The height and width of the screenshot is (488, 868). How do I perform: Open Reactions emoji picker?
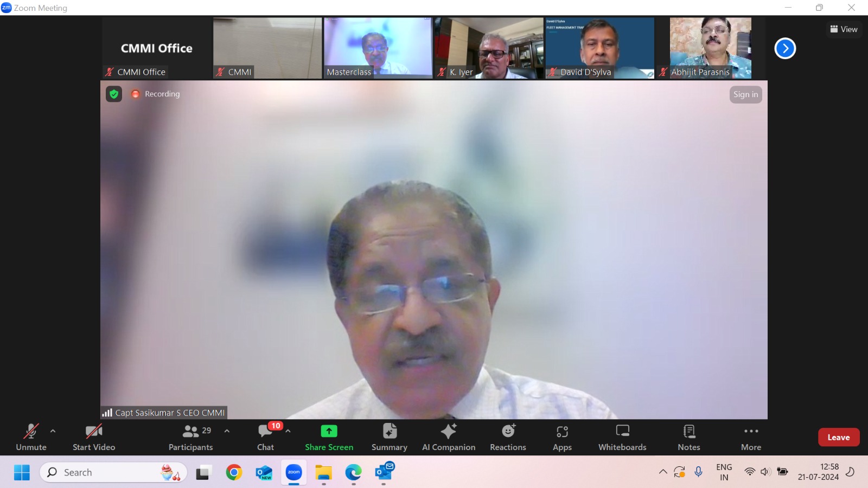pyautogui.click(x=508, y=437)
